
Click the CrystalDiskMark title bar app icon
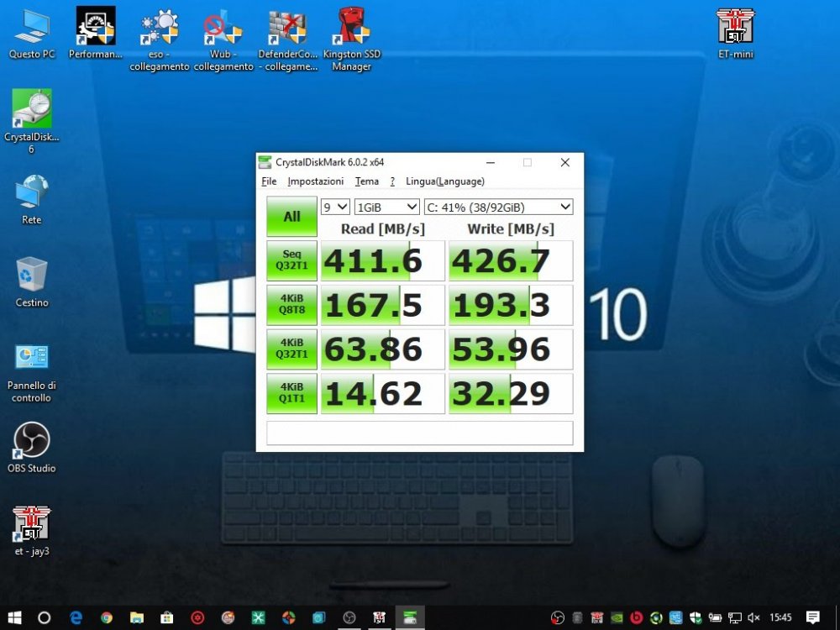265,162
